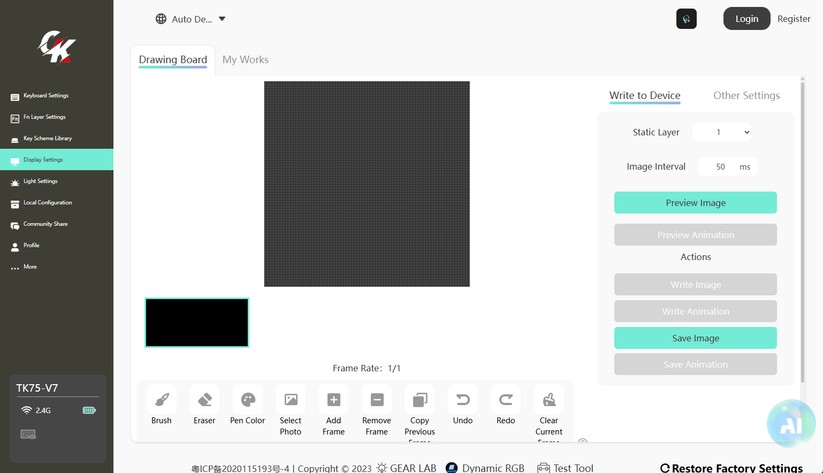The height and width of the screenshot is (473, 823).
Task: Expand the More menu
Action: coord(57,267)
